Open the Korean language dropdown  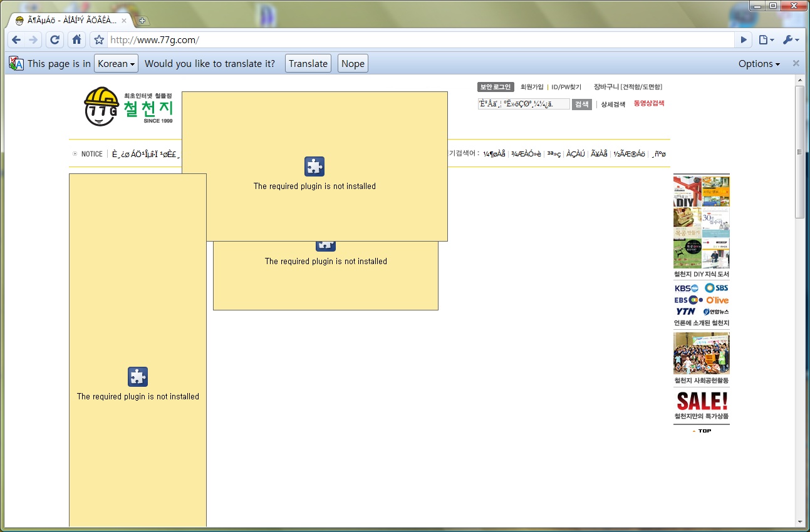click(x=117, y=64)
